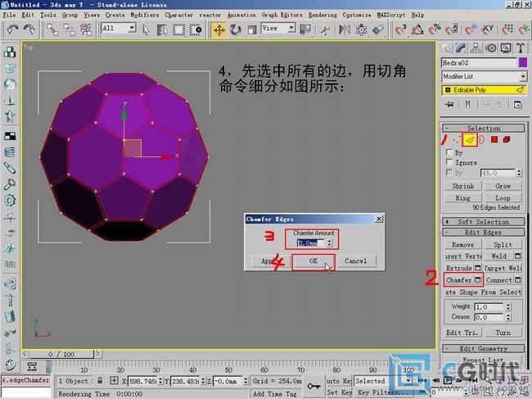Enable Ignore Backfacing checkbox
This screenshot has width=532, height=399.
449,162
